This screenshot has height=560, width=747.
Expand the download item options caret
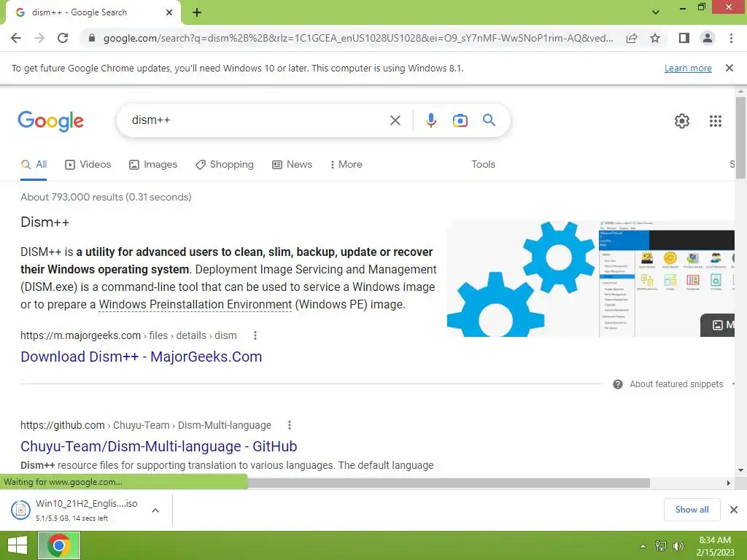155,510
